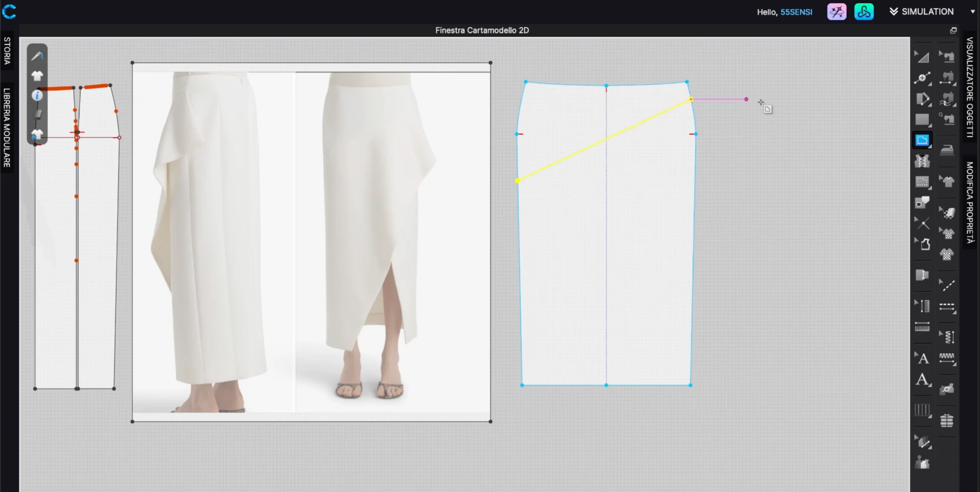The width and height of the screenshot is (980, 492).
Task: Click the 55SENSI username link
Action: 796,12
